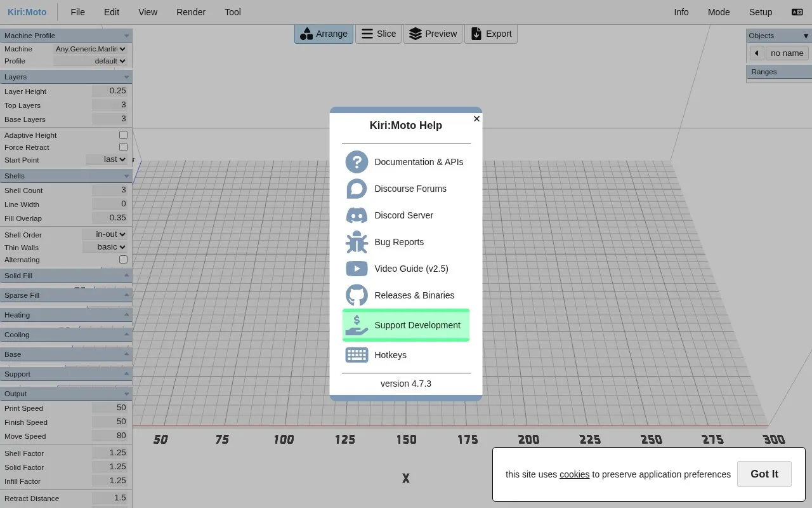Open the Start Point dropdown
Image resolution: width=812 pixels, height=508 pixels.
pyautogui.click(x=107, y=160)
